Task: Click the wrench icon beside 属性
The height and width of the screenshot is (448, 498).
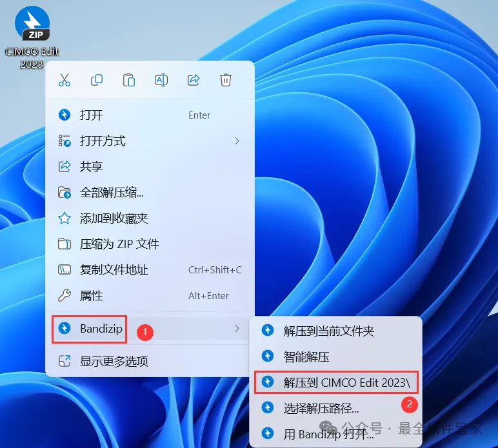Action: [65, 296]
